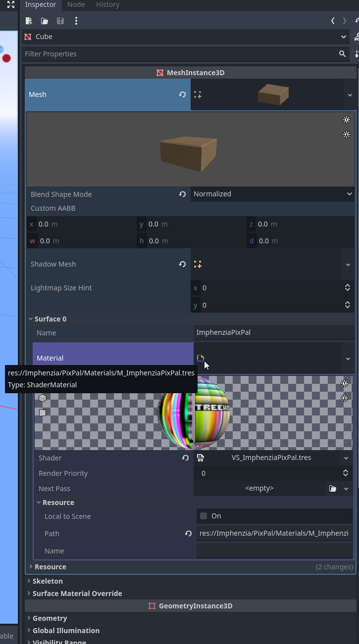Viewport: 359px width, 644px height.
Task: Go to next edited object in history
Action: pyautogui.click(x=345, y=21)
